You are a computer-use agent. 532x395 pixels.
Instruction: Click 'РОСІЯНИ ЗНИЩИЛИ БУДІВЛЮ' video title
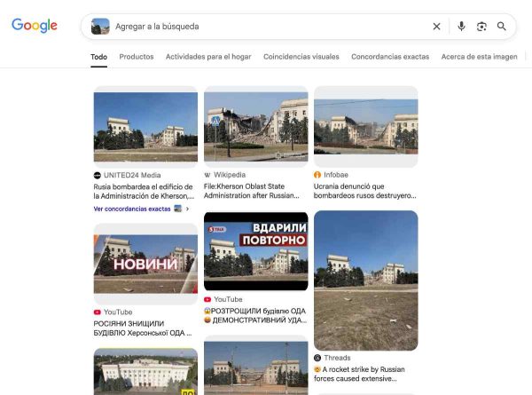143,328
